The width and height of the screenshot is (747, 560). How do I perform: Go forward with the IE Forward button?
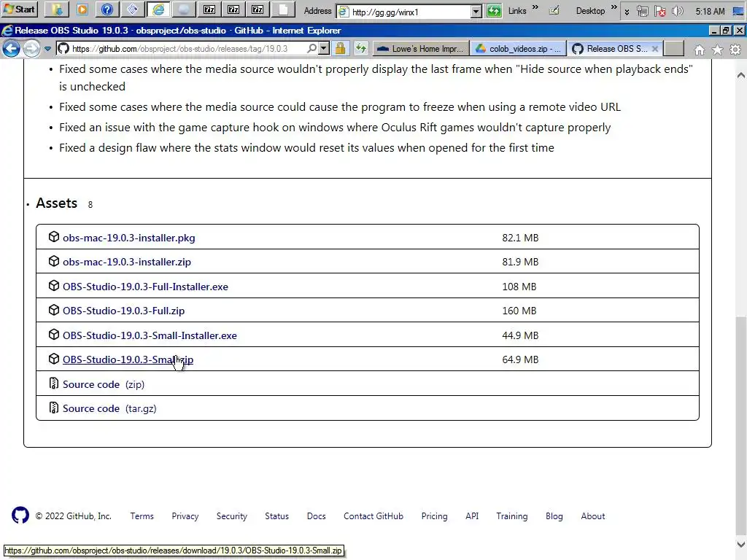[31, 49]
